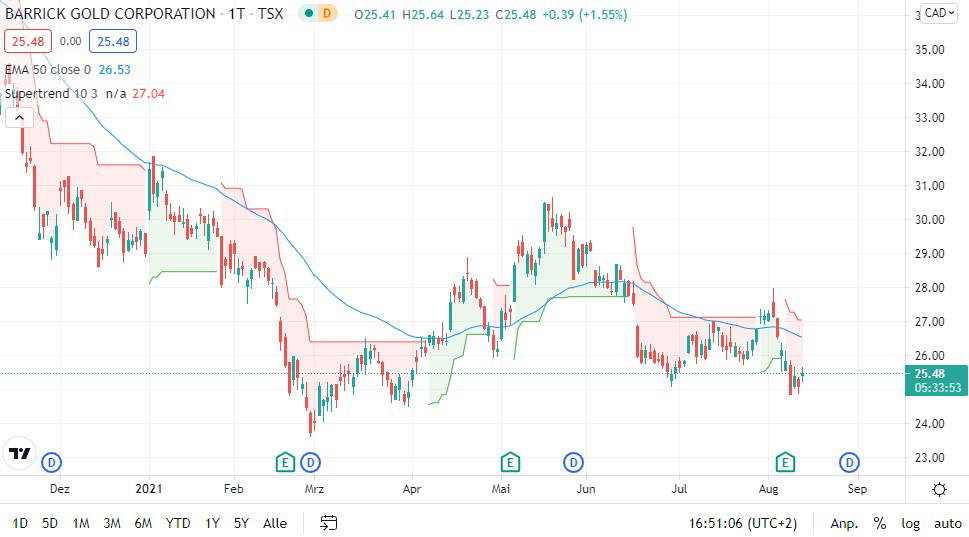Click the 2021 time axis label
The image size is (969, 537).
(149, 489)
